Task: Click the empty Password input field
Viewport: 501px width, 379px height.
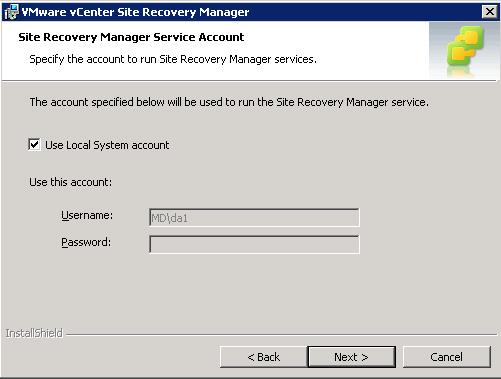Action: coord(254,245)
